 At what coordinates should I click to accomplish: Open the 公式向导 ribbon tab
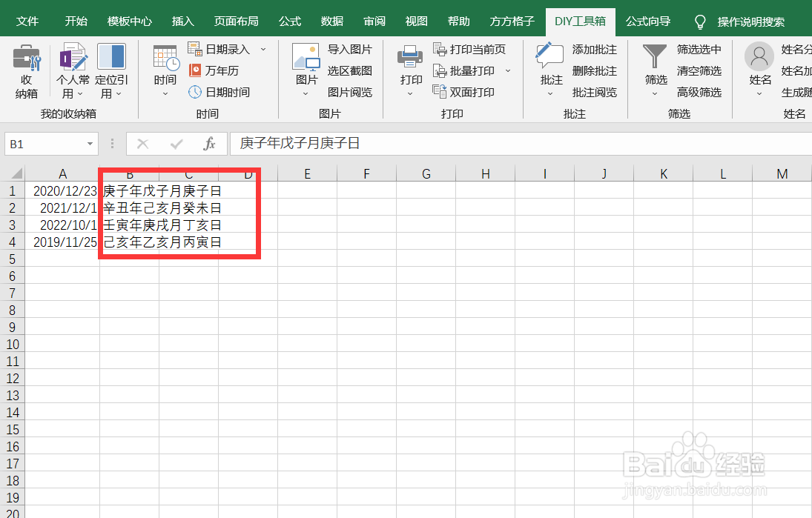click(647, 21)
